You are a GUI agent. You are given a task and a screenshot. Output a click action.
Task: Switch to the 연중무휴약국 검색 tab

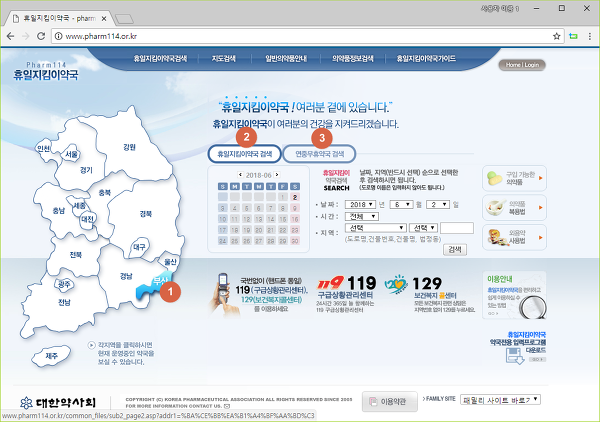320,154
